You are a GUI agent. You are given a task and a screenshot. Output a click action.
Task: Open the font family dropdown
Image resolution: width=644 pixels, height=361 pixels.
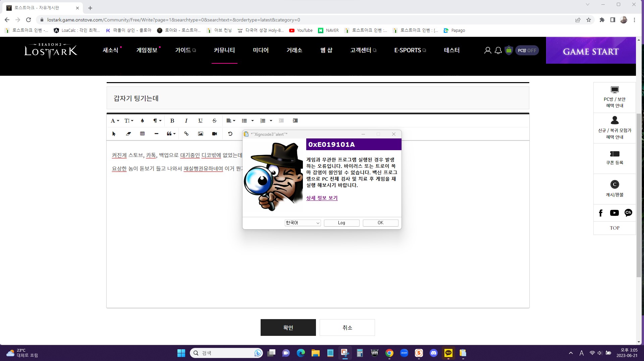tap(115, 121)
